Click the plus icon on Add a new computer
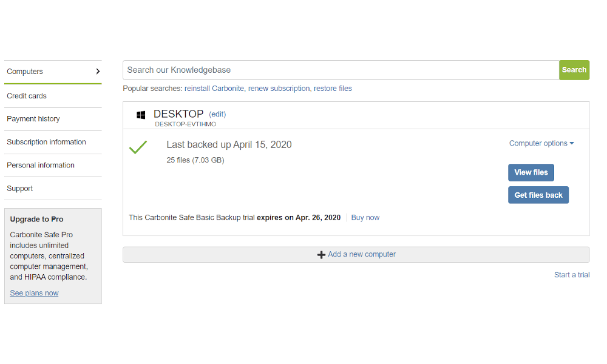Image resolution: width=607 pixels, height=364 pixels. (321, 255)
